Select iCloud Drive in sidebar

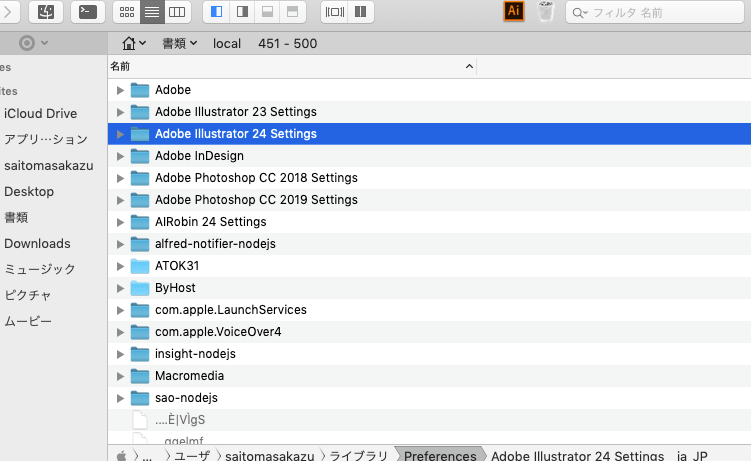click(40, 113)
